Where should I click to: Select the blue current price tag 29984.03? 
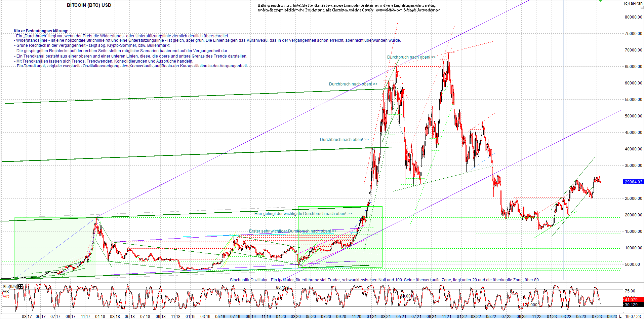coord(634,182)
